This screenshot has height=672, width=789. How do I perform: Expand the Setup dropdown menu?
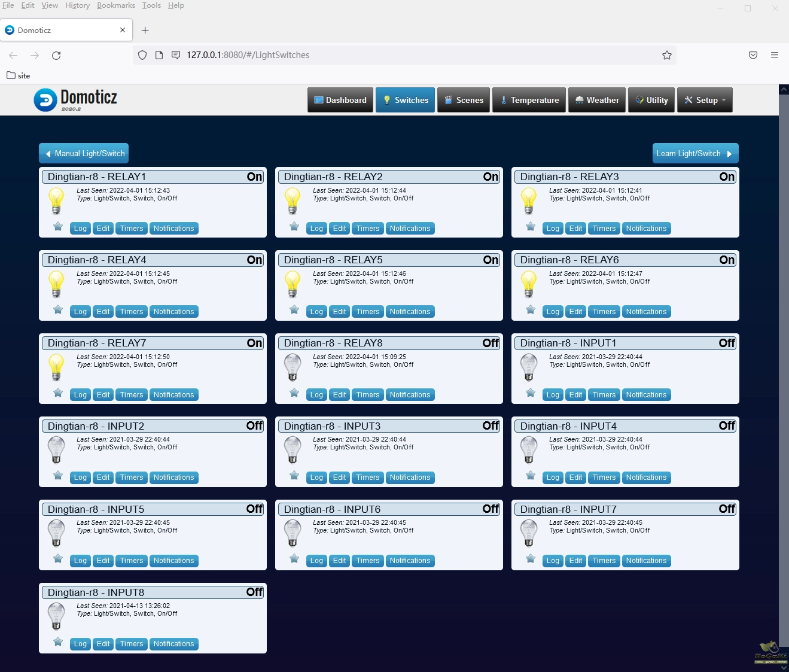(705, 100)
